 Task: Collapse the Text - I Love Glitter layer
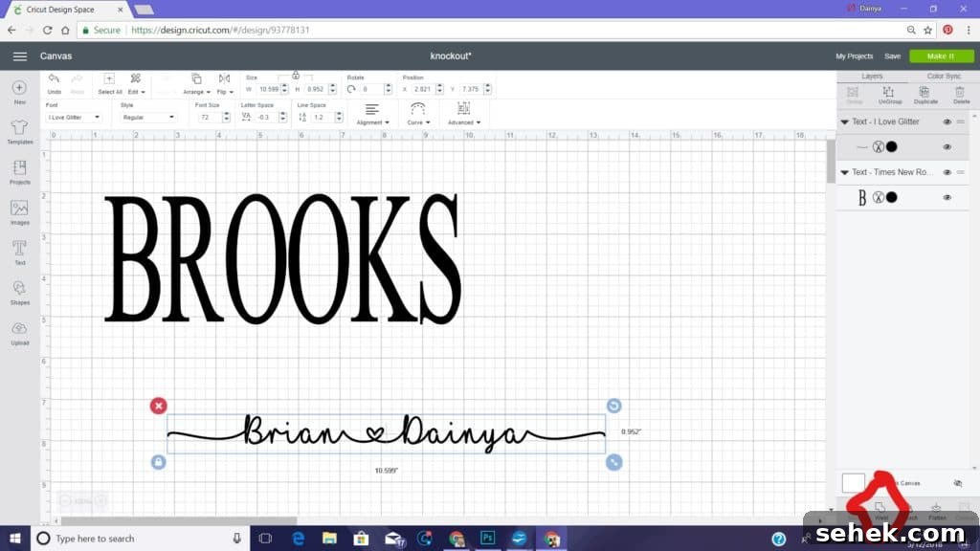[x=844, y=122]
